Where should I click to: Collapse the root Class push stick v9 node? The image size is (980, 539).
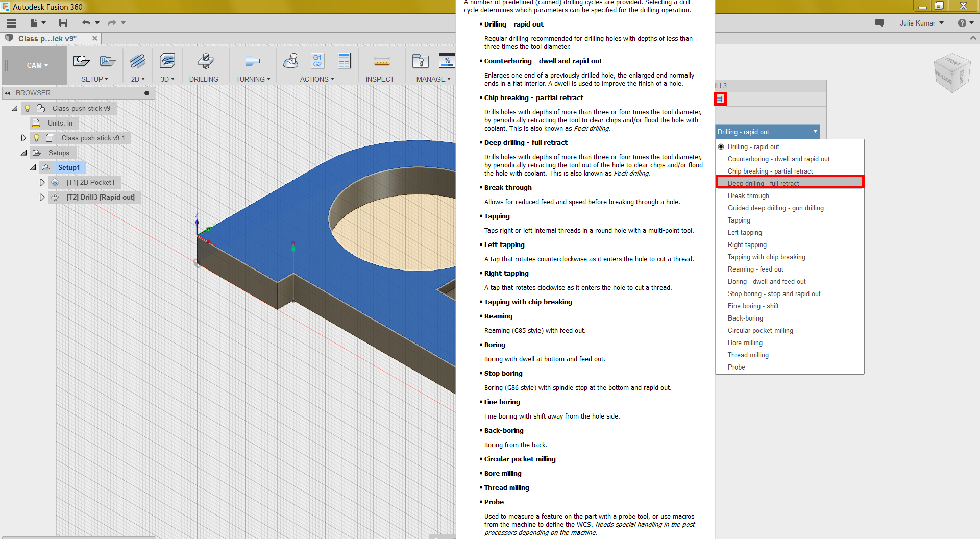(x=14, y=108)
